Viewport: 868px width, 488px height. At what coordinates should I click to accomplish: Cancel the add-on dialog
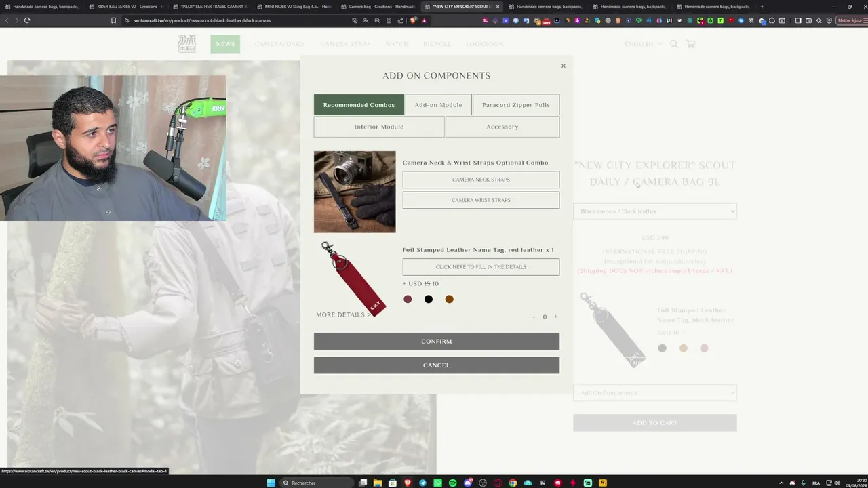pos(437,365)
